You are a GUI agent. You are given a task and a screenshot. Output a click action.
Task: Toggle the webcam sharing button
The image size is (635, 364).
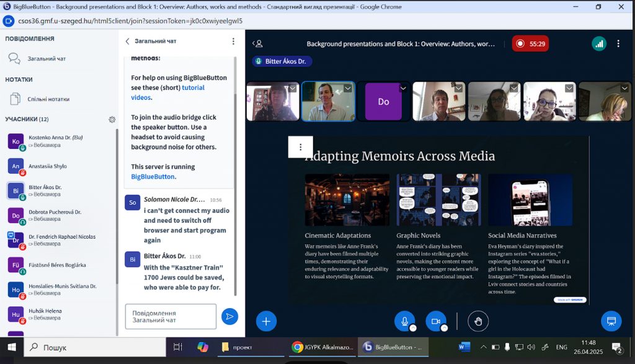[x=435, y=321]
